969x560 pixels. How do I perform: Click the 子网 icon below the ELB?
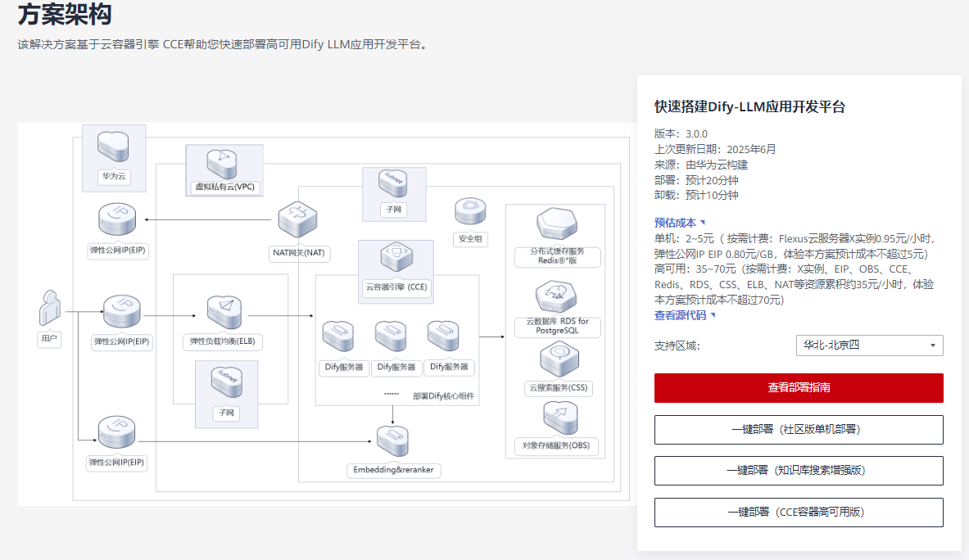coord(226,382)
